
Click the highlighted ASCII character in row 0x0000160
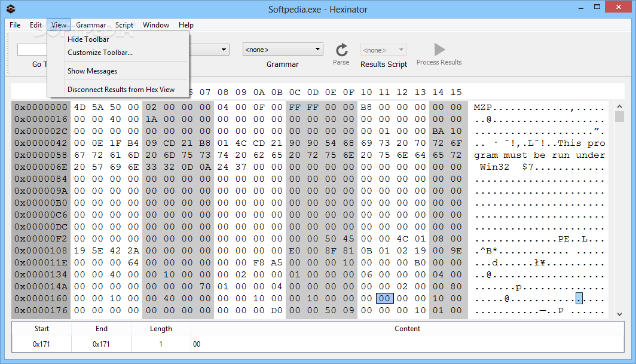(579, 299)
